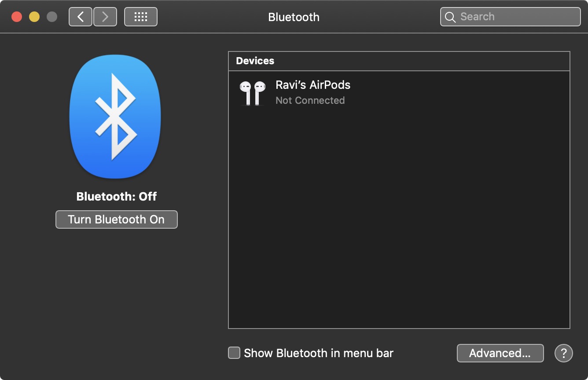This screenshot has width=588, height=380.
Task: Go back with the left chevron button
Action: click(x=81, y=17)
